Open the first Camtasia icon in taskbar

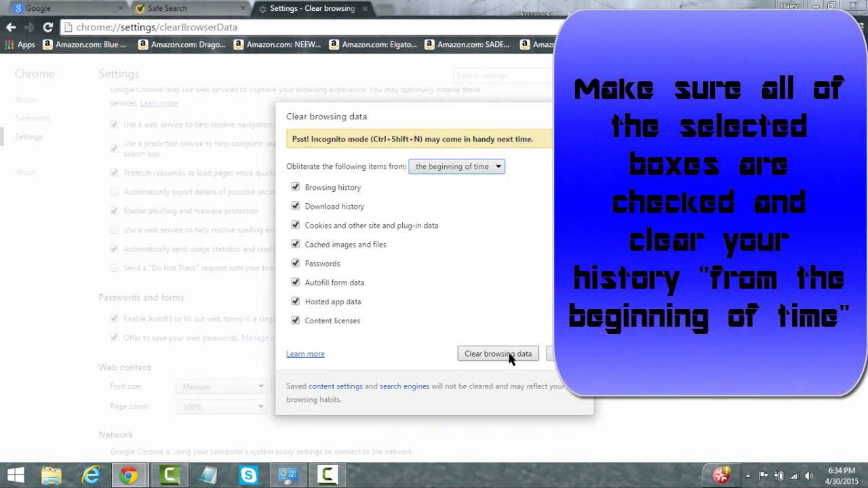pyautogui.click(x=169, y=475)
